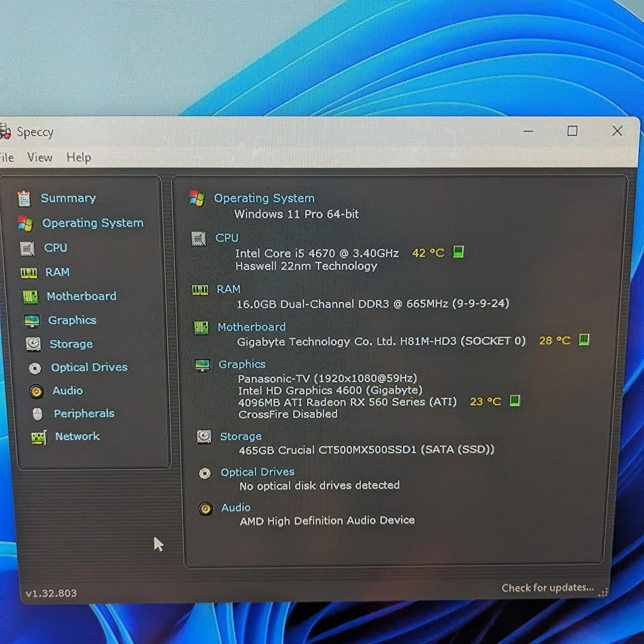Screen dimensions: 644x644
Task: Click the green Radeon GPU temperature indicator
Action: pos(515,400)
